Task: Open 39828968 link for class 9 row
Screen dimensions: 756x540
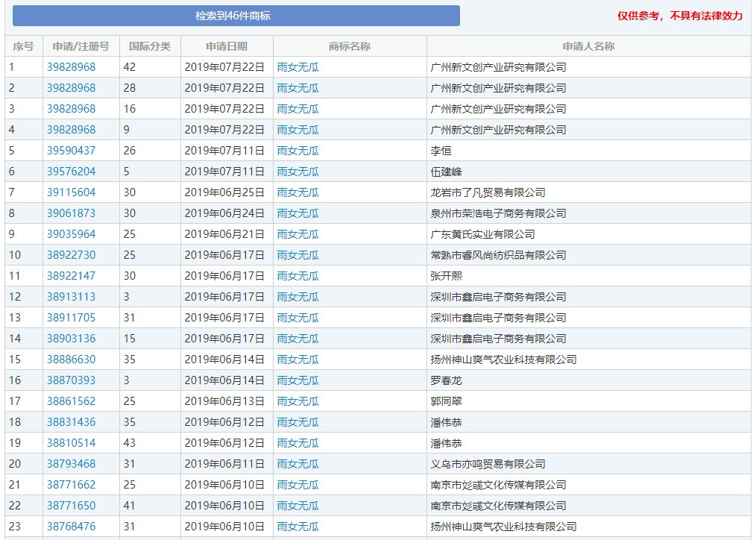Action: coord(72,130)
